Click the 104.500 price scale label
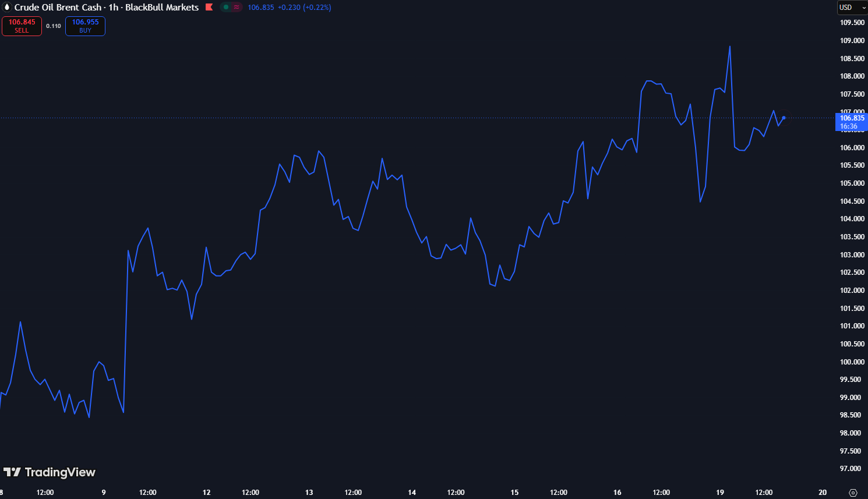 pyautogui.click(x=852, y=201)
